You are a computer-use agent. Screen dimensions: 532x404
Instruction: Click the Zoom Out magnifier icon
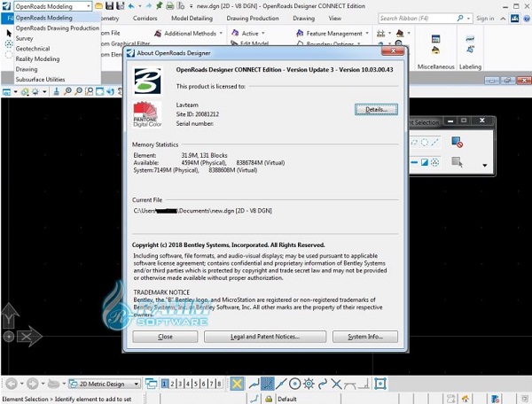tap(78, 91)
